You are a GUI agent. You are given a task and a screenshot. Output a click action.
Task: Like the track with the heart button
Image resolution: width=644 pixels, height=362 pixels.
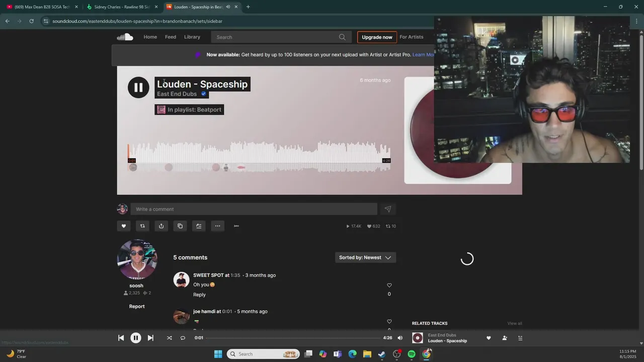[124, 226]
